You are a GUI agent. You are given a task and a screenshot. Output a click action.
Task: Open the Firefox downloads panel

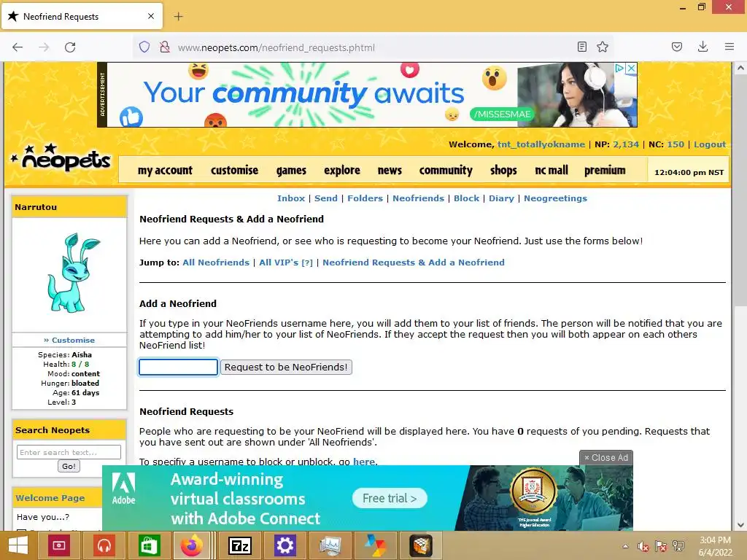[703, 47]
